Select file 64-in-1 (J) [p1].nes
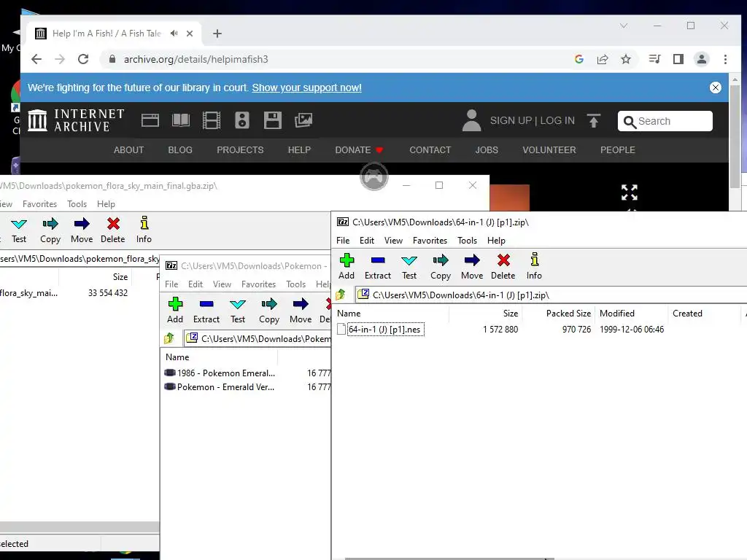The height and width of the screenshot is (560, 747). coord(384,330)
